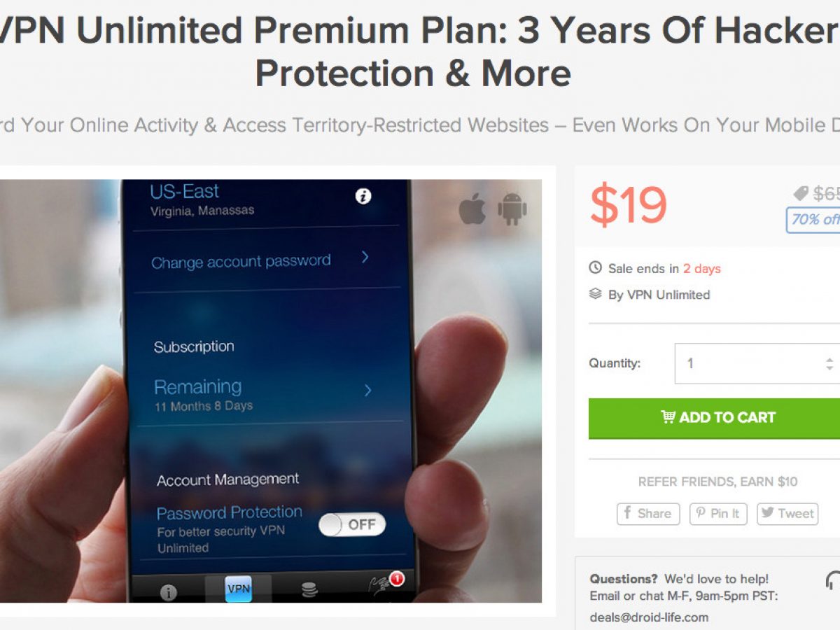This screenshot has width=840, height=630.
Task: Click the green ADD TO CART button
Action: [x=714, y=418]
